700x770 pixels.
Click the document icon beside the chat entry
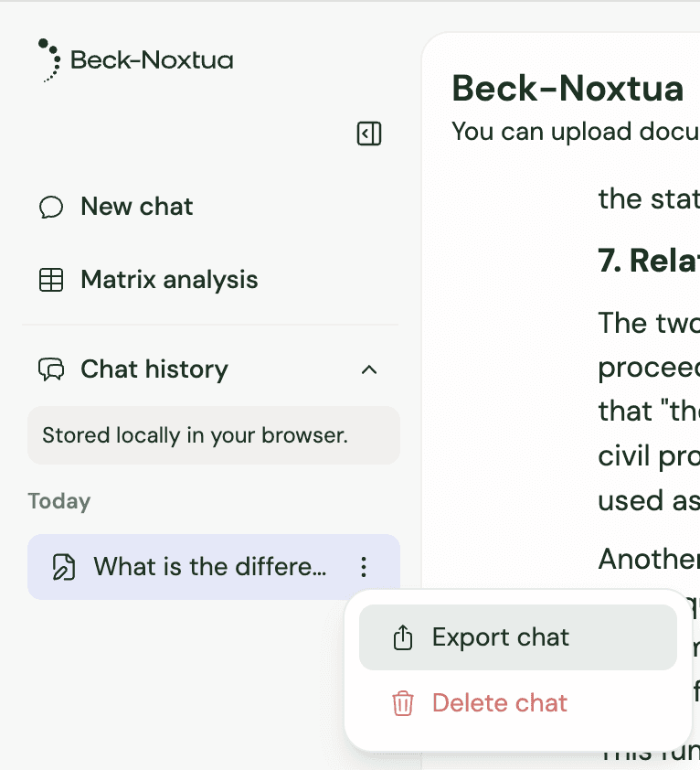click(63, 567)
